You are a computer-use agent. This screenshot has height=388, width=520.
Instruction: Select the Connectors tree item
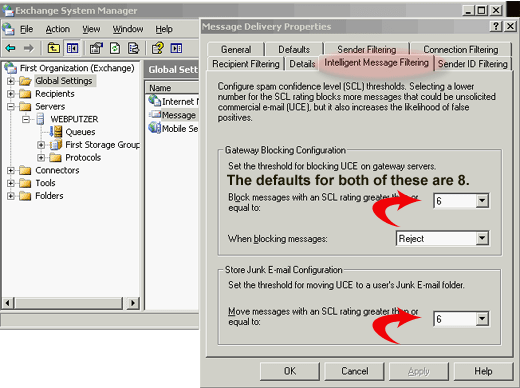coord(57,170)
